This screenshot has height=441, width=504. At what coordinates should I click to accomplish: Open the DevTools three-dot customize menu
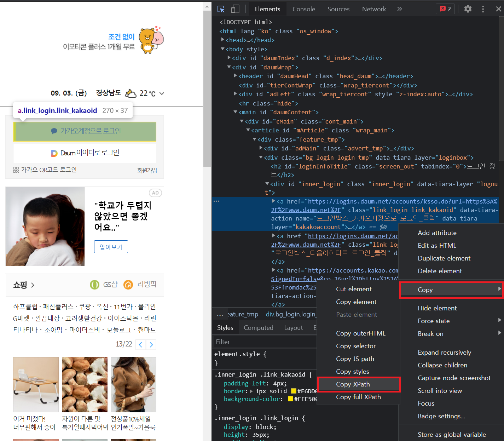(x=483, y=9)
